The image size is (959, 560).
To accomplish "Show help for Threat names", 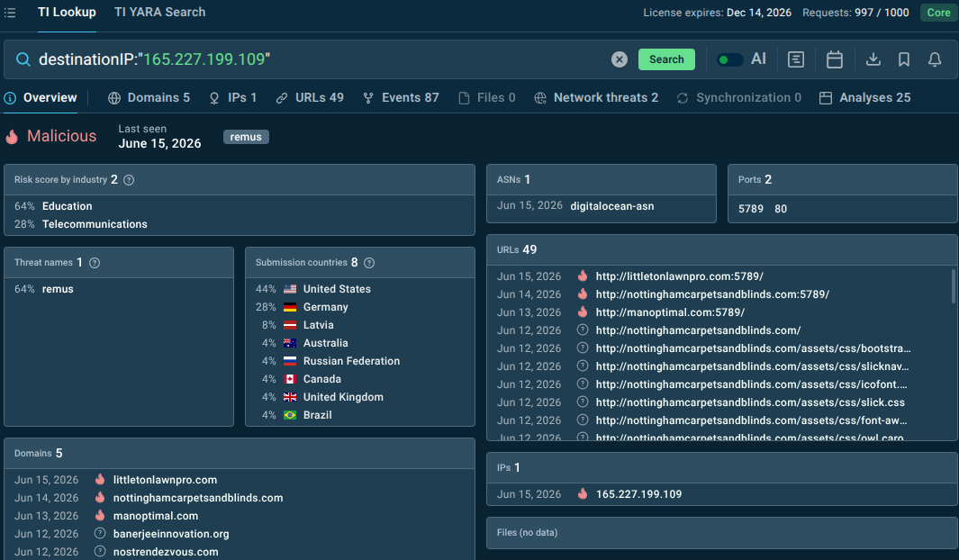I will [95, 263].
